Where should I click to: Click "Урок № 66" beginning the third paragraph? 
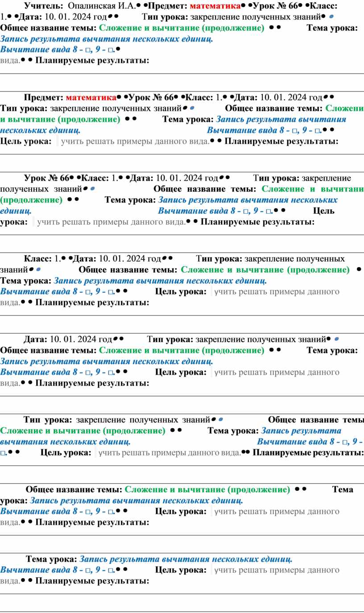[45, 178]
